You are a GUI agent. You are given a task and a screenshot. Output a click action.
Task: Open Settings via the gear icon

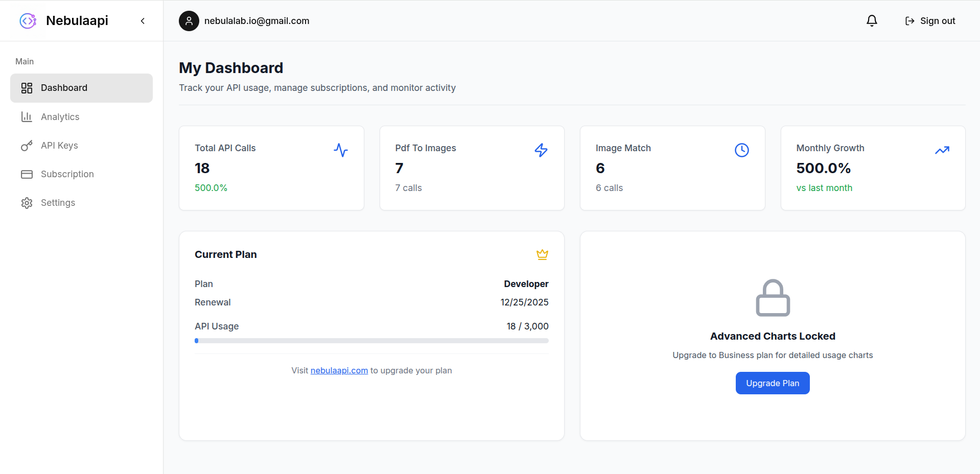(x=27, y=202)
